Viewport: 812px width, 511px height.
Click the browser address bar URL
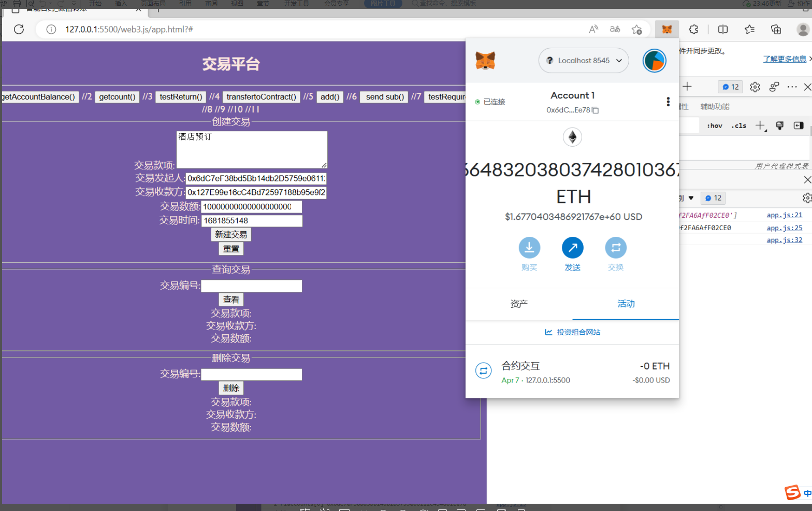129,30
